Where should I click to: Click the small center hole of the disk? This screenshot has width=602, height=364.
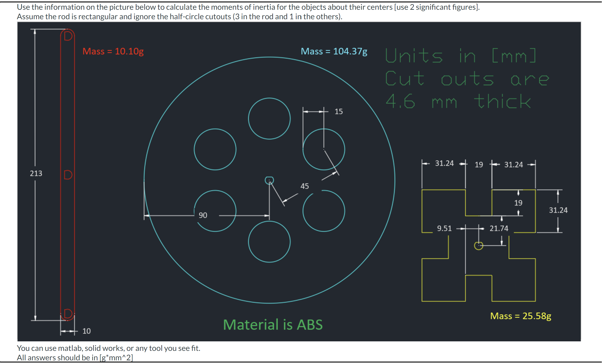pyautogui.click(x=270, y=180)
